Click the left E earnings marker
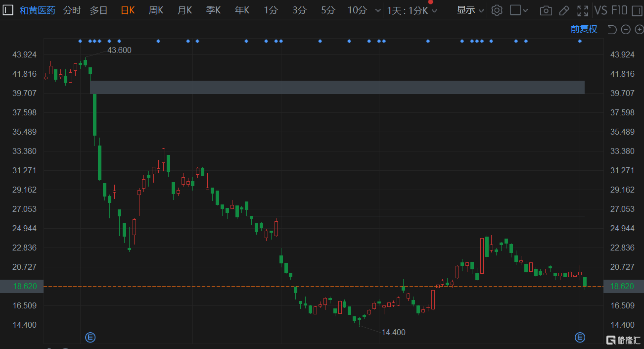This screenshot has width=644, height=349. 90,338
